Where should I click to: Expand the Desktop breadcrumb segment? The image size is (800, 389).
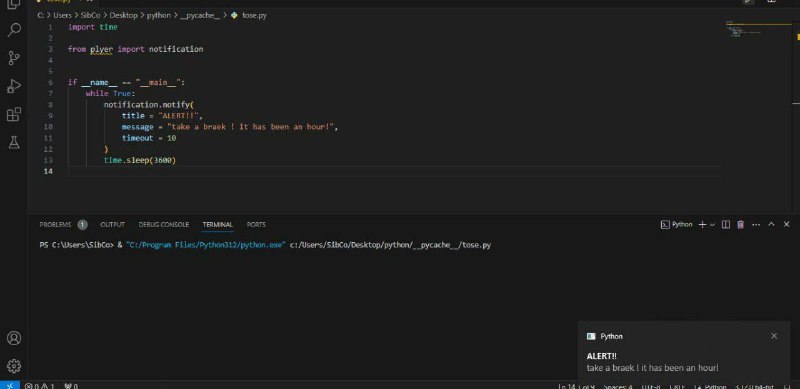click(x=123, y=15)
